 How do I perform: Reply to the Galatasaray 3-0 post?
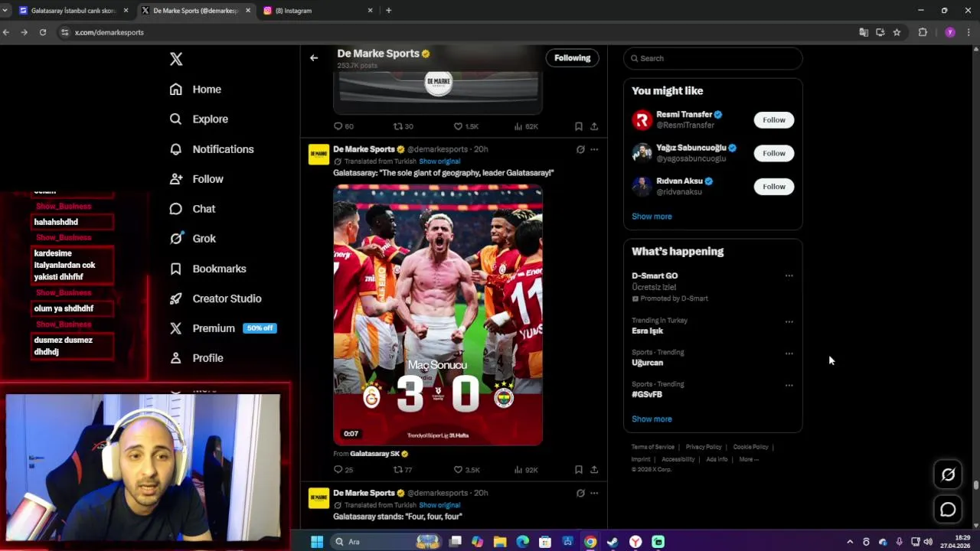click(343, 470)
